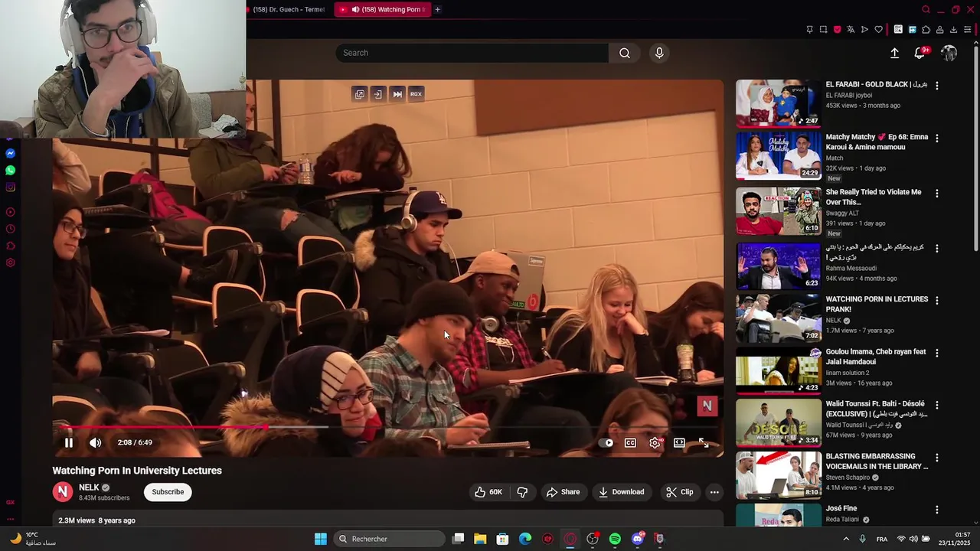
Task: Open the page translate icon
Action: 851,30
